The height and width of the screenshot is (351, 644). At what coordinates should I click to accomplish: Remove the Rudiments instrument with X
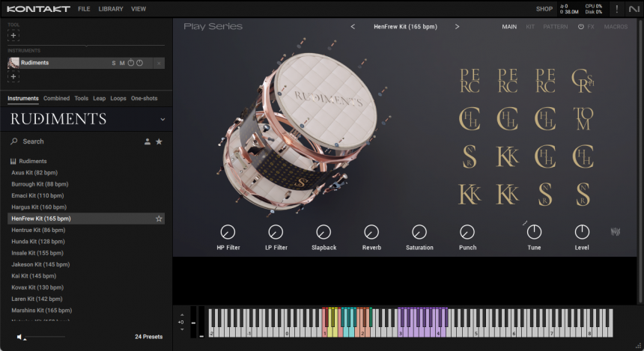coord(159,63)
